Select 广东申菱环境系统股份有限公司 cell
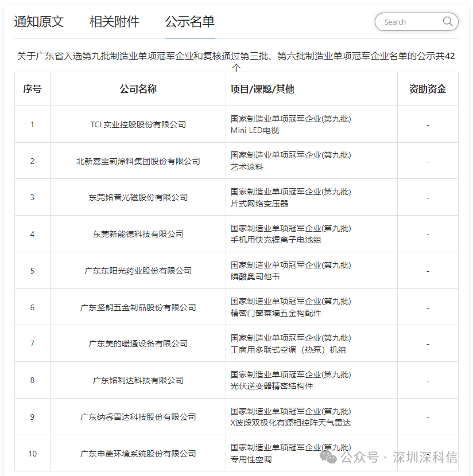Viewport: 473px width, 476px height. (138, 454)
